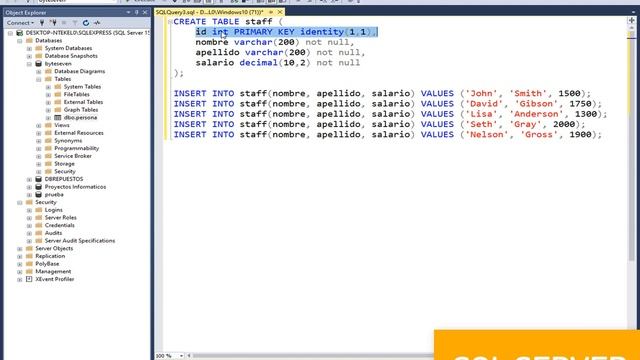Screen dimensions: 640x360
Task: Click the Connect Object Explorer plug icon
Action: coord(42,23)
